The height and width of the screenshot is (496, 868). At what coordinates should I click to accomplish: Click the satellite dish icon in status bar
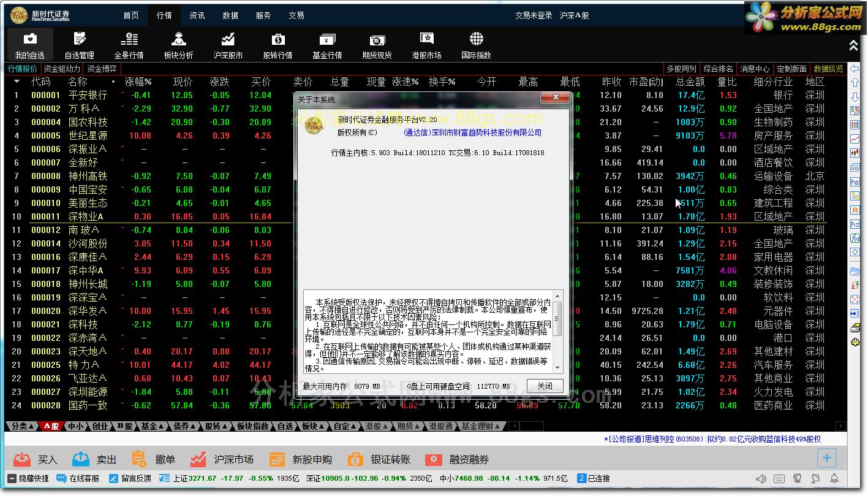(816, 479)
